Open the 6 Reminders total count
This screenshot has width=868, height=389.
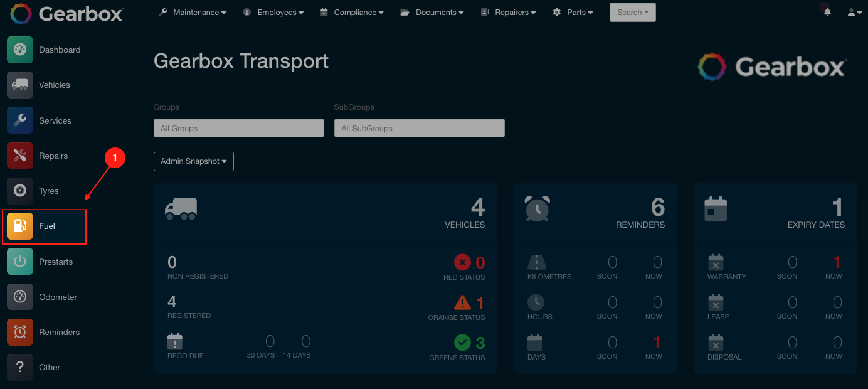[x=658, y=207]
